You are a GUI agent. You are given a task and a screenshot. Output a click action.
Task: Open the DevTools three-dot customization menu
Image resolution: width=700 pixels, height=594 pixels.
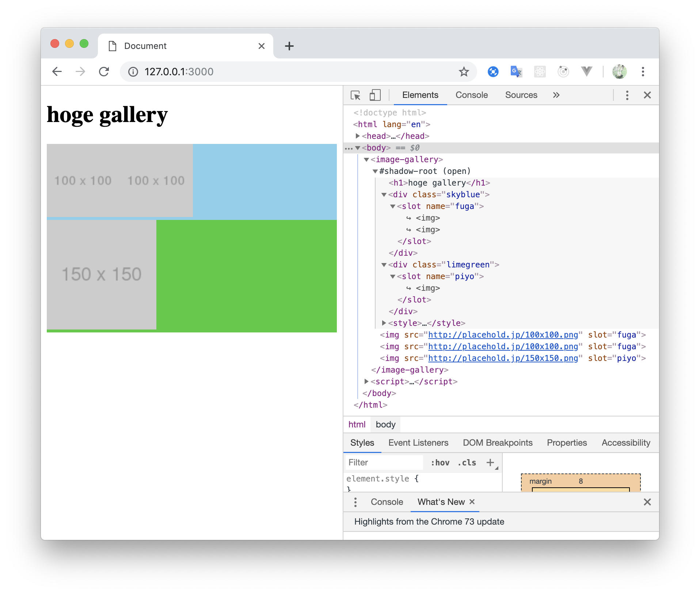(627, 95)
